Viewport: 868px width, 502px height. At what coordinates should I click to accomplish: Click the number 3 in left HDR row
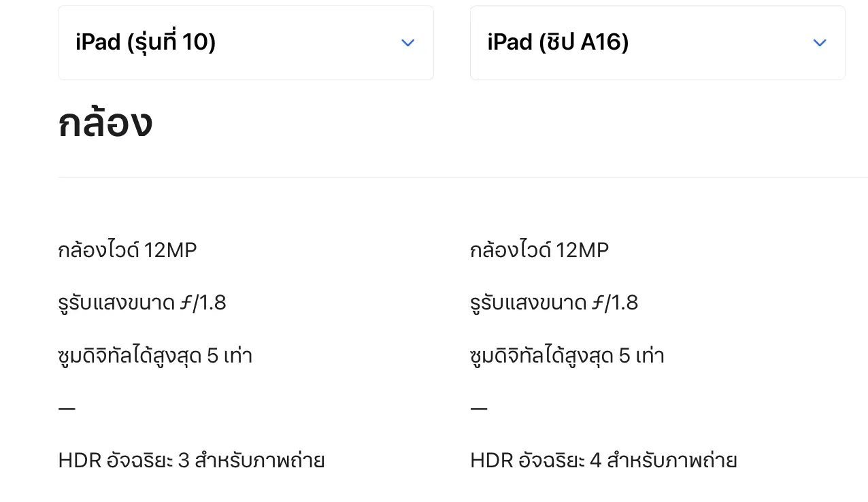pos(184,461)
